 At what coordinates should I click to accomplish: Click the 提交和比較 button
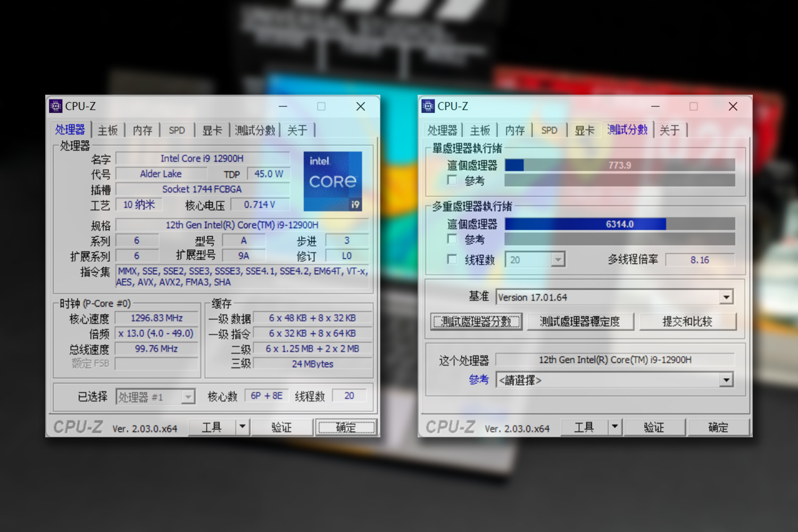click(688, 321)
